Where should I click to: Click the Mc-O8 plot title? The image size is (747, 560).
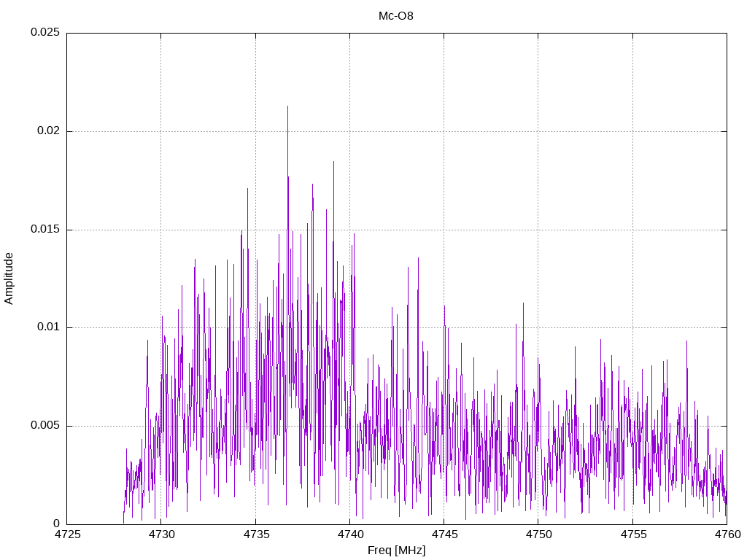tap(396, 16)
